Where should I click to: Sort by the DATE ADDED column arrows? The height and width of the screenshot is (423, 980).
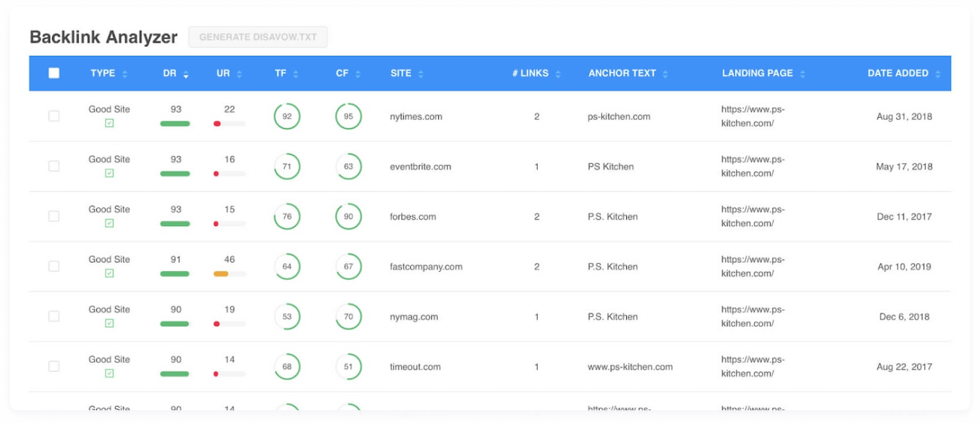point(937,74)
